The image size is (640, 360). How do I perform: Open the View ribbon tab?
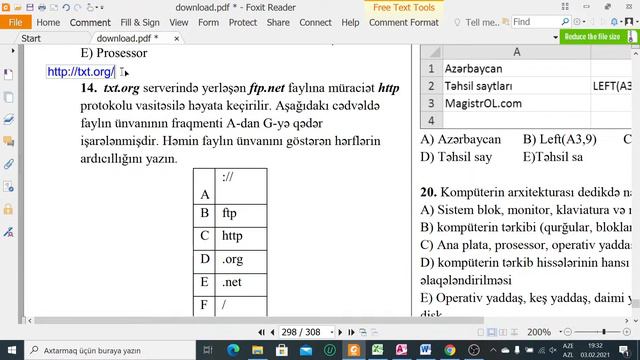click(x=179, y=22)
